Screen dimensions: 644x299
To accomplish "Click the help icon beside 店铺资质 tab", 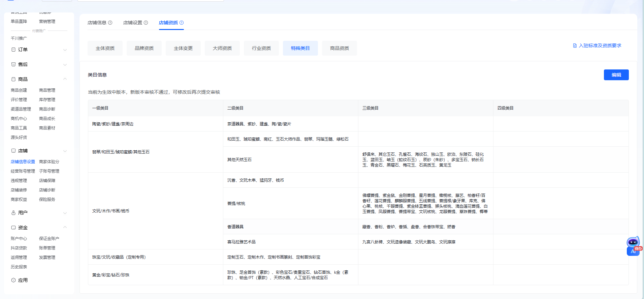I will tap(182, 23).
